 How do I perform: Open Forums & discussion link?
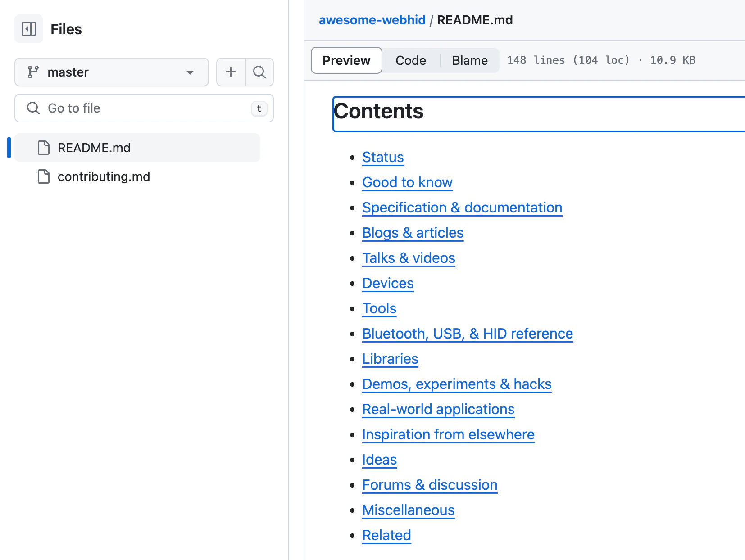coord(430,485)
